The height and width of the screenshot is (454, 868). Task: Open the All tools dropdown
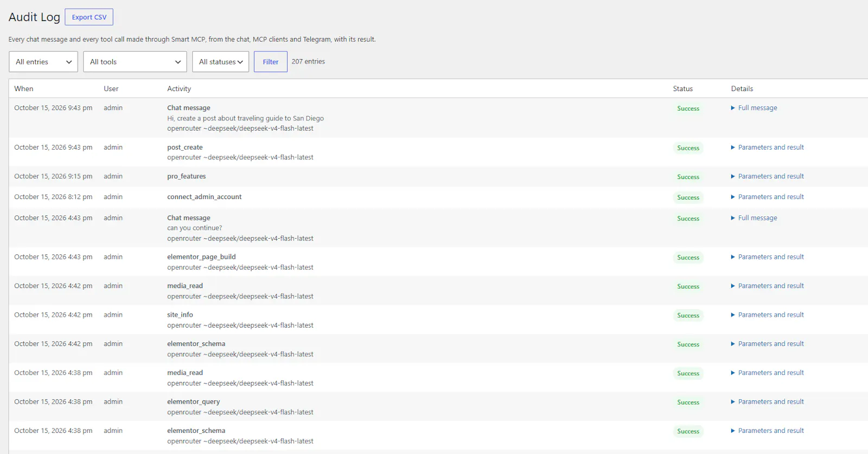(x=135, y=62)
